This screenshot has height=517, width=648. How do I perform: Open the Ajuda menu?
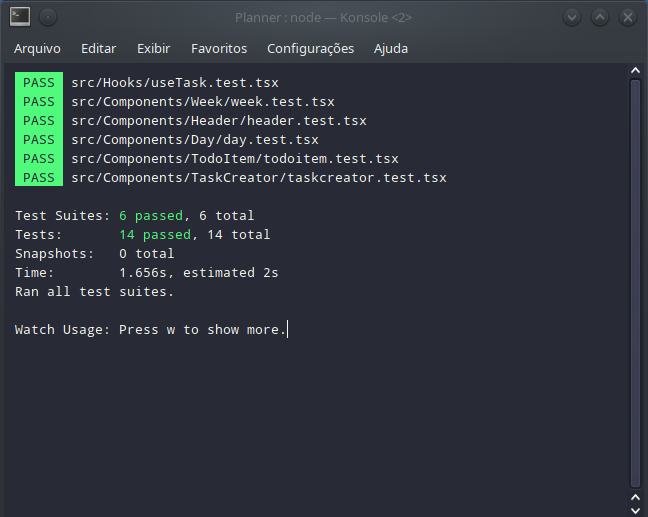[x=391, y=49]
